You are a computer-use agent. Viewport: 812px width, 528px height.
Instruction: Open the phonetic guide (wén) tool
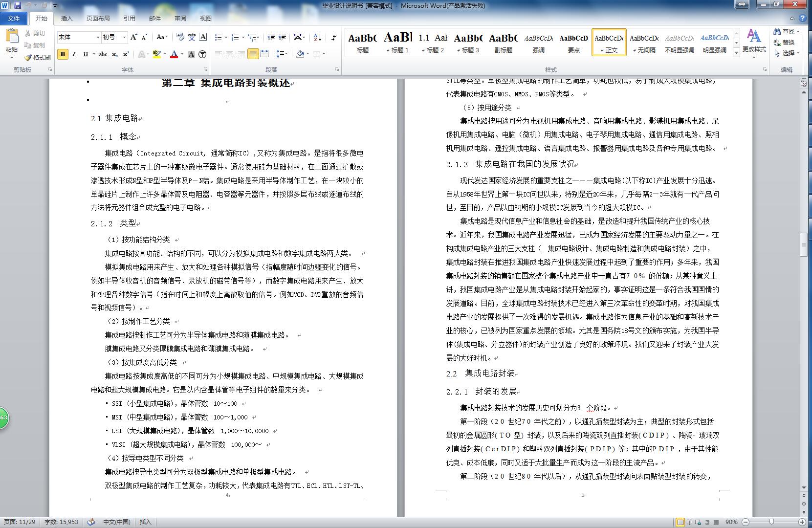click(x=192, y=37)
